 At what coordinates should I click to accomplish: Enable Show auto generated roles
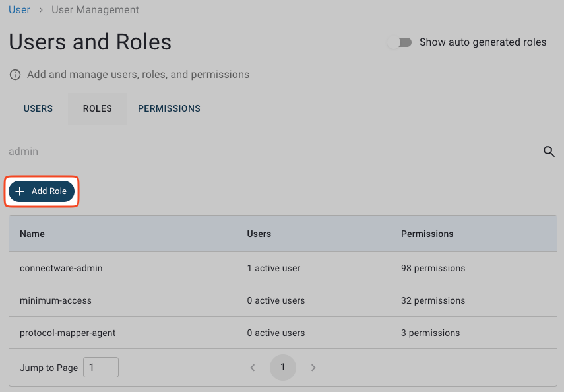pos(400,42)
